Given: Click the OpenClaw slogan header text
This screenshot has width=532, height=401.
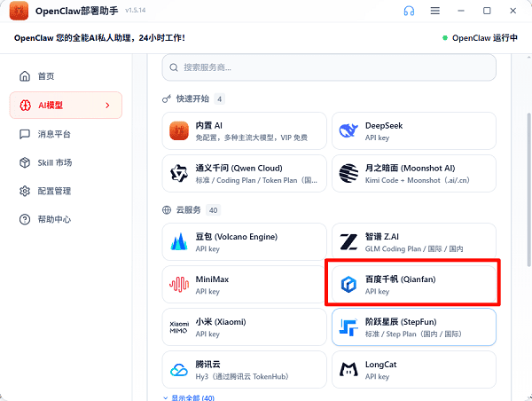Looking at the screenshot, I should pos(99,37).
